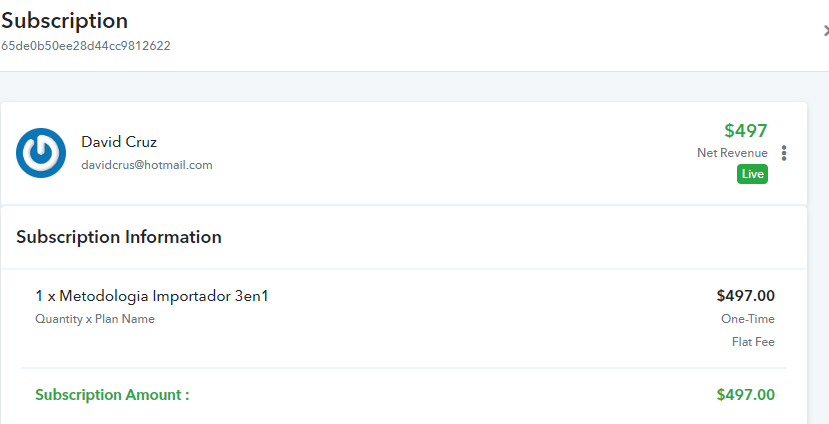This screenshot has height=424, width=829.
Task: Select plan Metodologia Importador 3en1
Action: point(152,296)
